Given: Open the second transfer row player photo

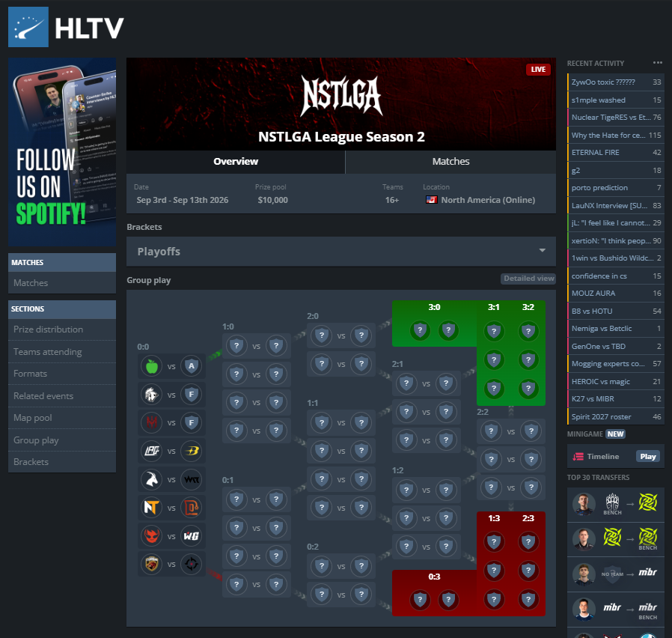Looking at the screenshot, I should 584,539.
